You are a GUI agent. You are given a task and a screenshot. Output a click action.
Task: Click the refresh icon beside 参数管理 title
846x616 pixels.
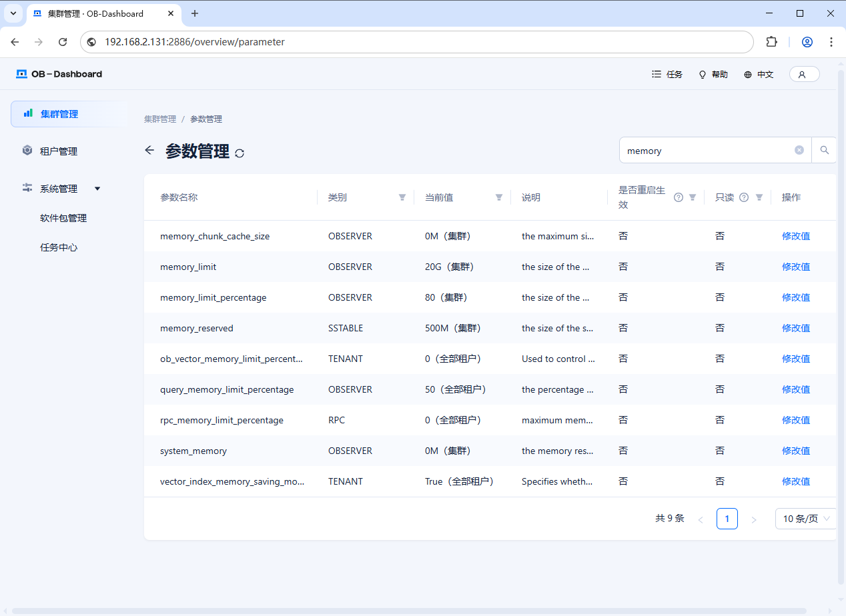tap(240, 153)
